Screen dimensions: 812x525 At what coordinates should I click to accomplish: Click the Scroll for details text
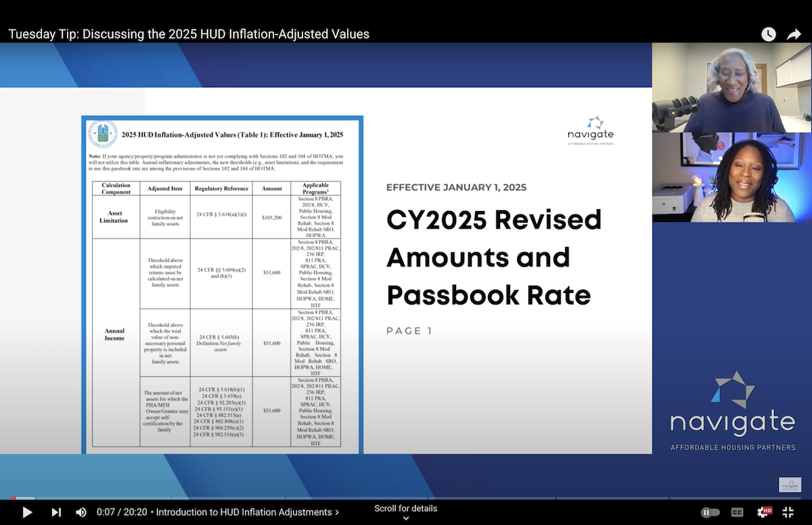pyautogui.click(x=405, y=508)
